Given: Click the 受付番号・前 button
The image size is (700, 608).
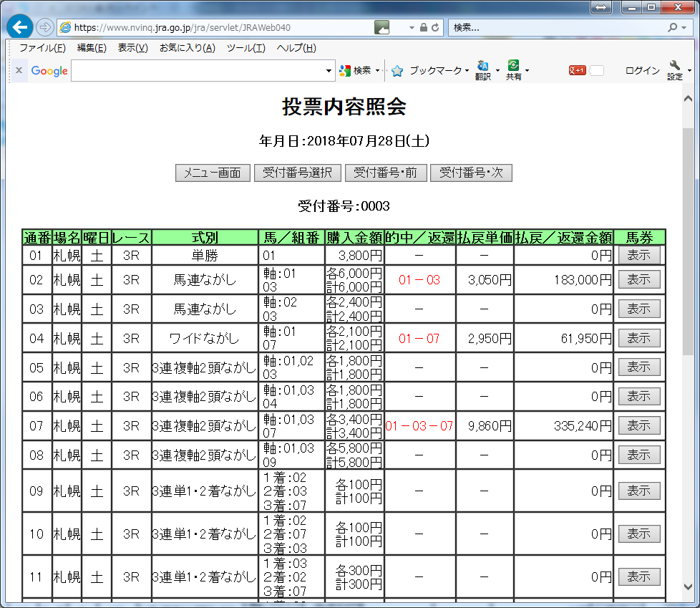Looking at the screenshot, I should [x=386, y=173].
